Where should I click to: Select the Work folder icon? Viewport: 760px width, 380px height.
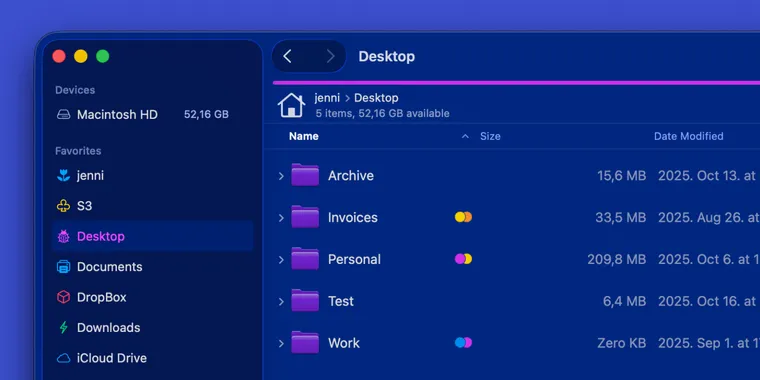pyautogui.click(x=305, y=343)
